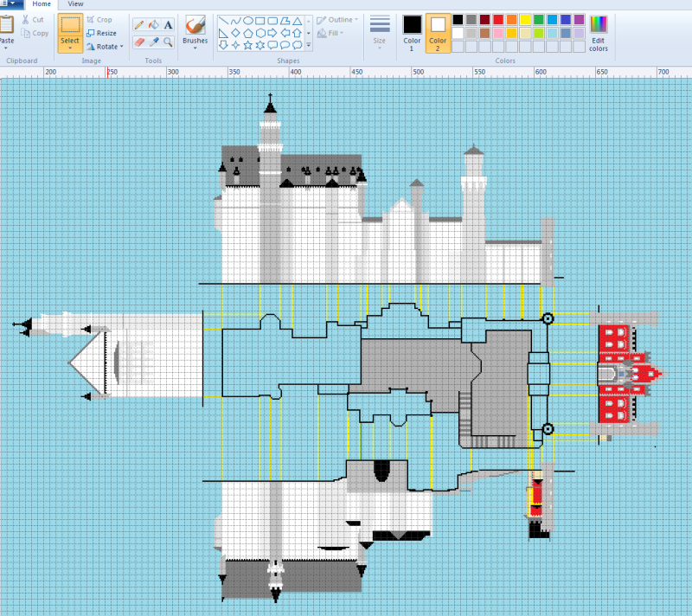692x616 pixels.
Task: Open the Edit colors dialog
Action: 599,34
